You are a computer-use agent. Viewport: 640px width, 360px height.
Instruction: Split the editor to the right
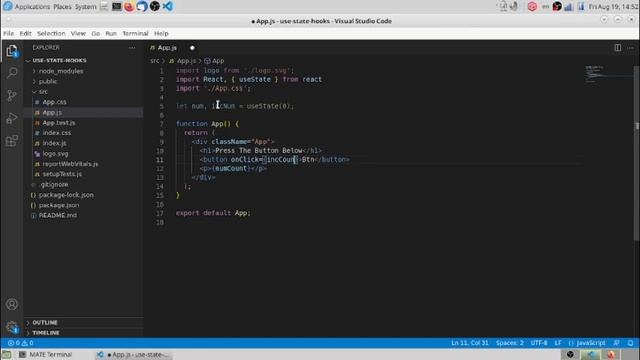618,48
